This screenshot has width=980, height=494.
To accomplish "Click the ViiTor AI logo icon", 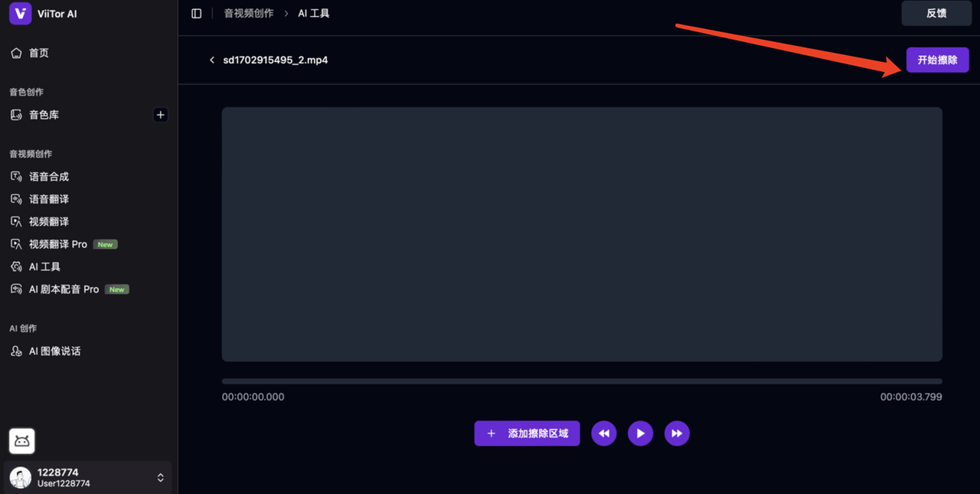I will [20, 14].
